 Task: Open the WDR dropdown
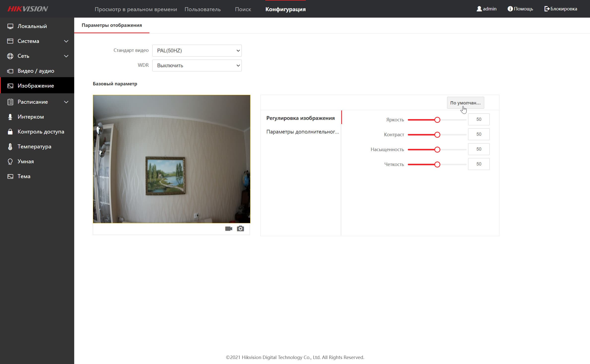click(x=197, y=66)
